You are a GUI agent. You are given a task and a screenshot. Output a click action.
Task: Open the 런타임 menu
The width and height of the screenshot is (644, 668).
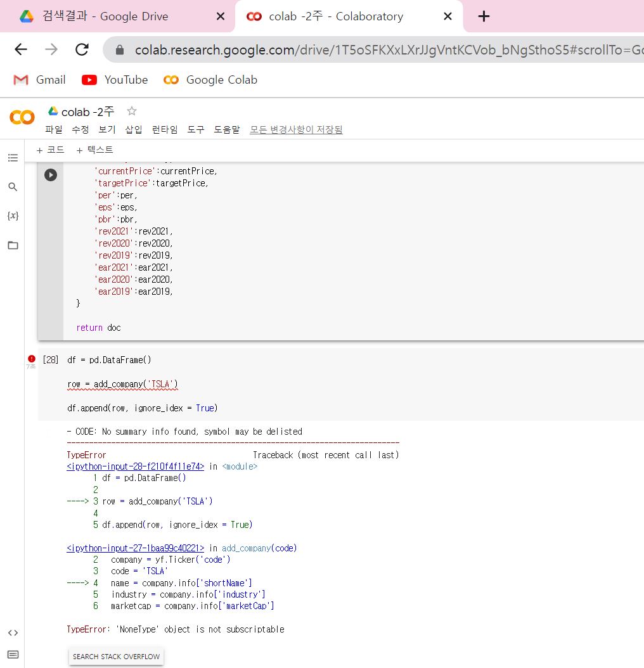[x=165, y=129]
